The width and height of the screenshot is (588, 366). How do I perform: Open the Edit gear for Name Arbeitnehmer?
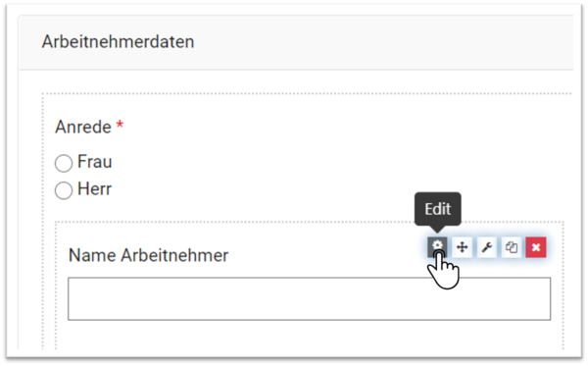pyautogui.click(x=437, y=247)
